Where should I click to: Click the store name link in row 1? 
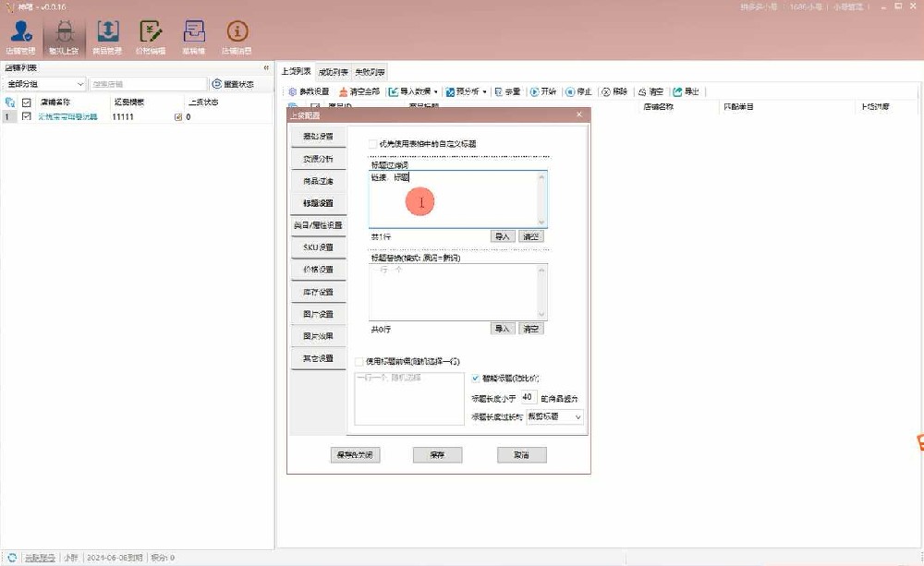pyautogui.click(x=67, y=116)
